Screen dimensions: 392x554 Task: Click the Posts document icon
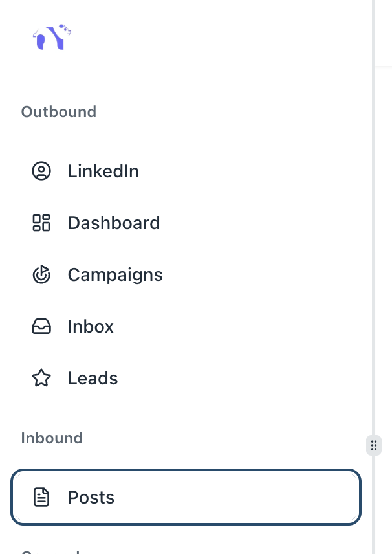click(41, 498)
